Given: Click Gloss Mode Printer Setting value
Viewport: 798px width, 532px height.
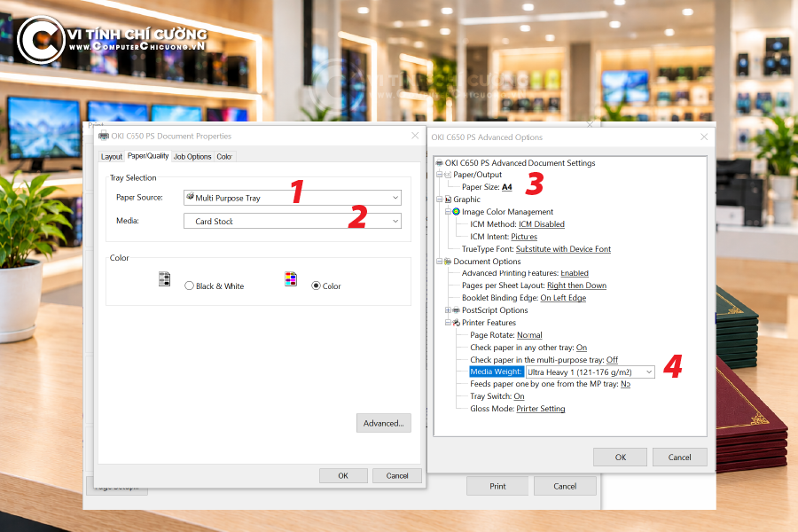Looking at the screenshot, I should [x=541, y=409].
